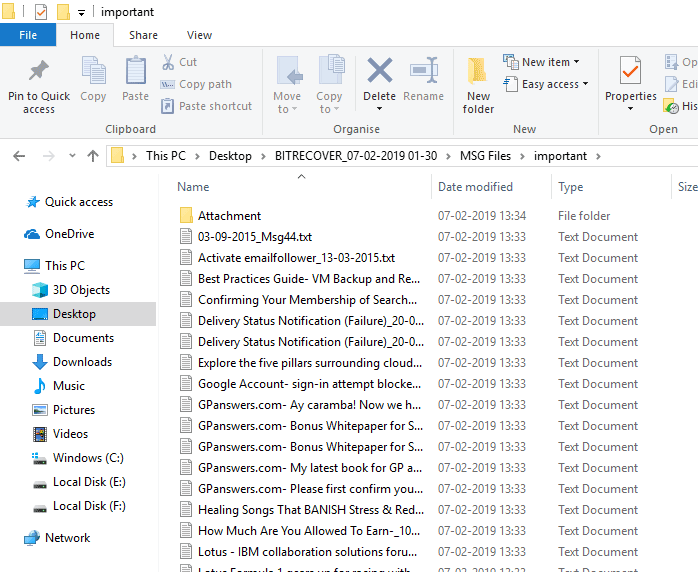Click Desktop breadcrumb in address bar
The height and width of the screenshot is (572, 698).
pos(230,156)
